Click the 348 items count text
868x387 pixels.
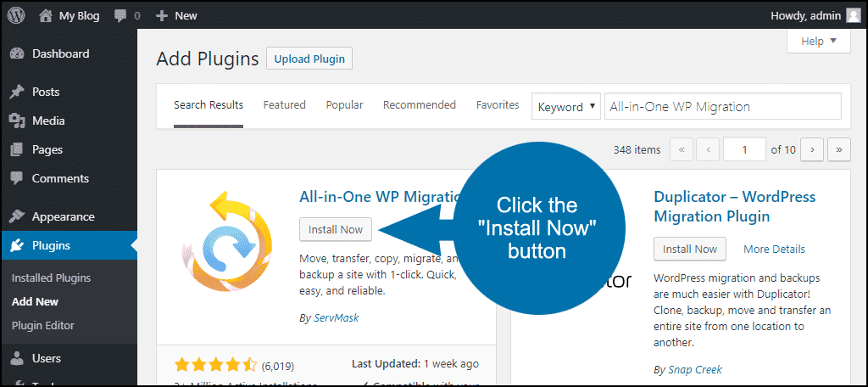coord(637,149)
